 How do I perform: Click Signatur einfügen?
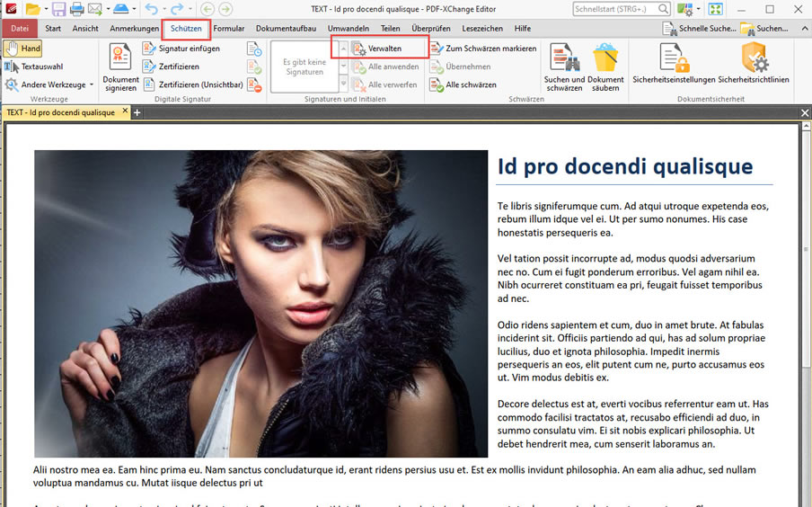(181, 49)
